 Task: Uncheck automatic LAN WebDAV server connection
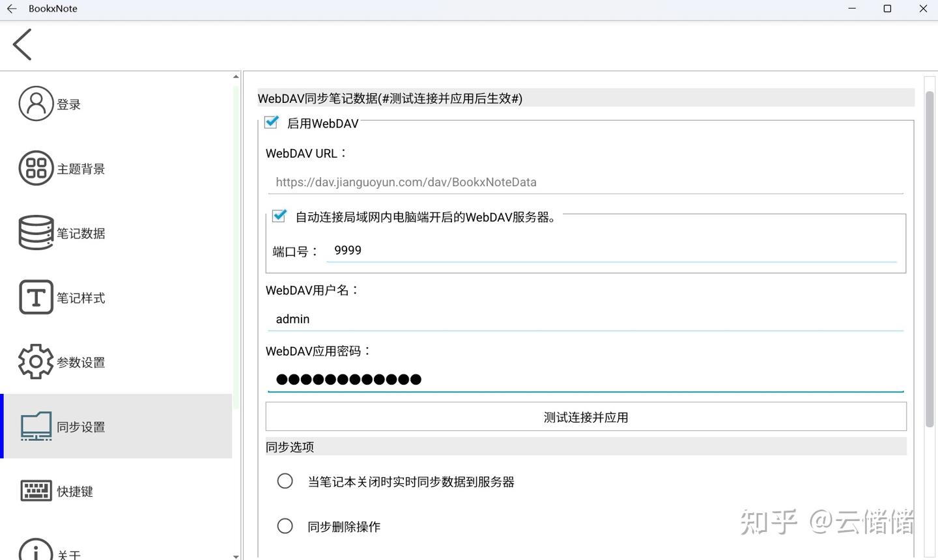pos(279,216)
